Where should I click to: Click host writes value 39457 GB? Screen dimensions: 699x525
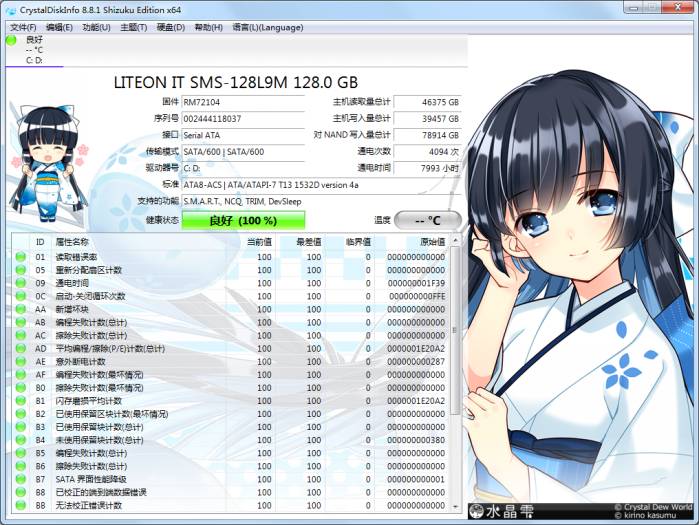(x=427, y=119)
